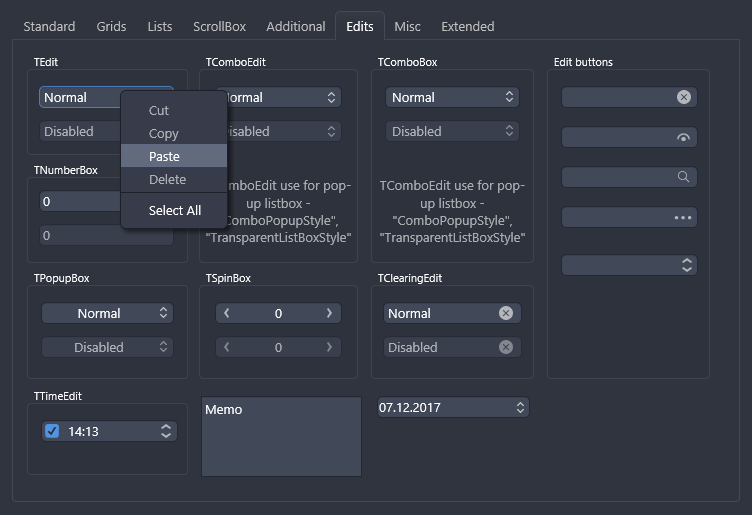752x515 pixels.
Task: Click the Edit buttons group label
Action: [x=583, y=62]
